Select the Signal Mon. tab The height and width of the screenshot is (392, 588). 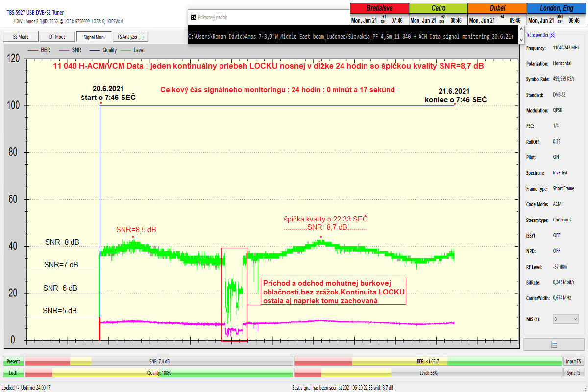click(x=94, y=37)
